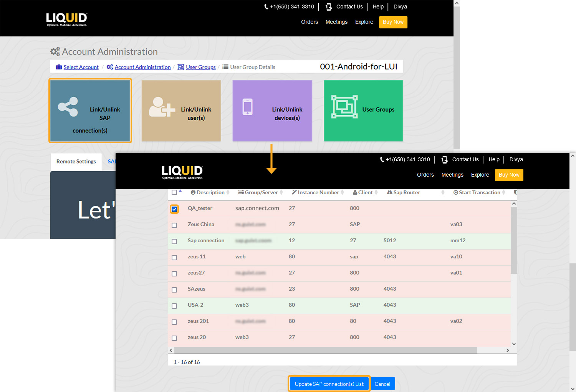Click Update SAP connection(s) List button
Image resolution: width=576 pixels, height=392 pixels.
[x=329, y=384]
